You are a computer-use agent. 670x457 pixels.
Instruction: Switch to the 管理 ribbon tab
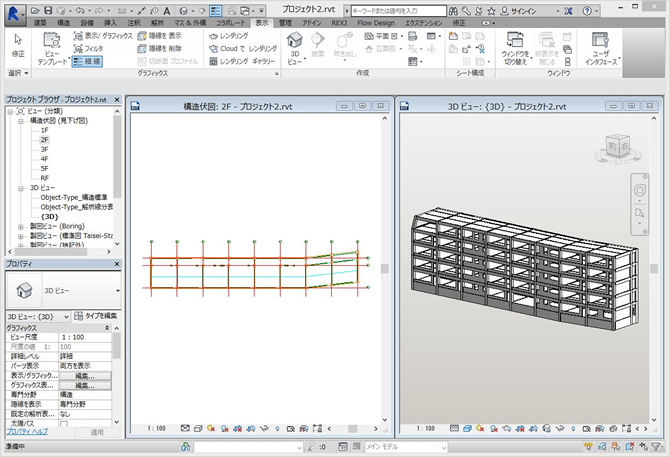point(285,23)
